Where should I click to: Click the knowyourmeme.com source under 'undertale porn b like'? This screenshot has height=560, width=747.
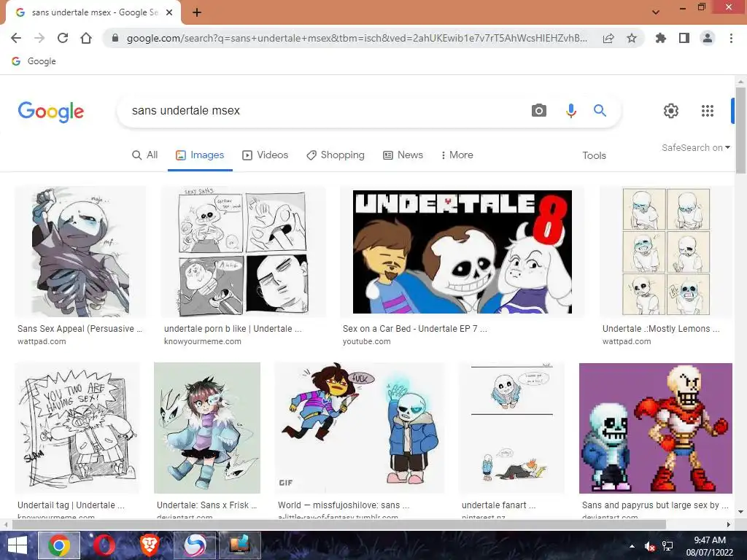coord(203,341)
